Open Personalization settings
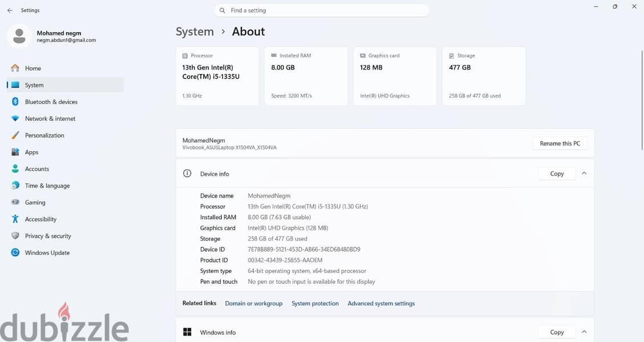 (65, 135)
